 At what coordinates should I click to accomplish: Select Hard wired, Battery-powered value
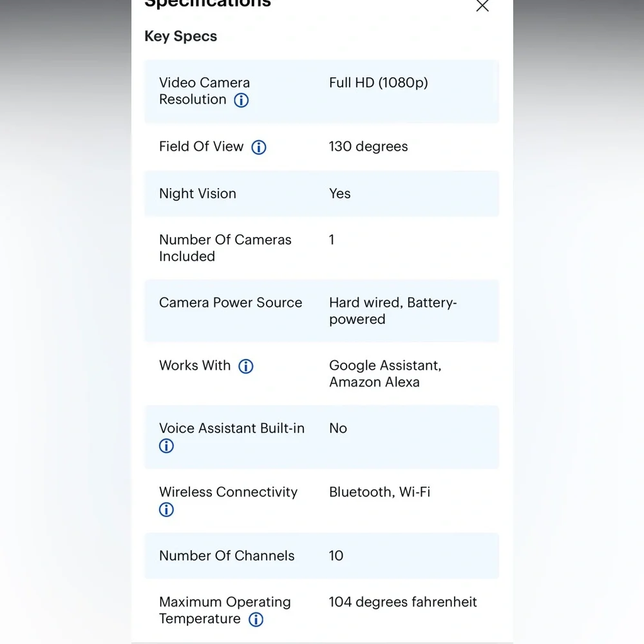(393, 311)
